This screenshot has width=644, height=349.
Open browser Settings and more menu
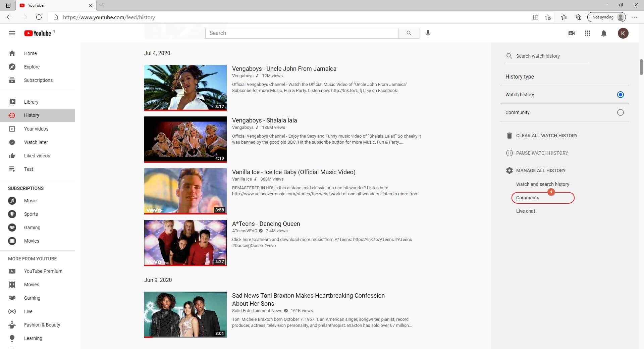coord(634,17)
